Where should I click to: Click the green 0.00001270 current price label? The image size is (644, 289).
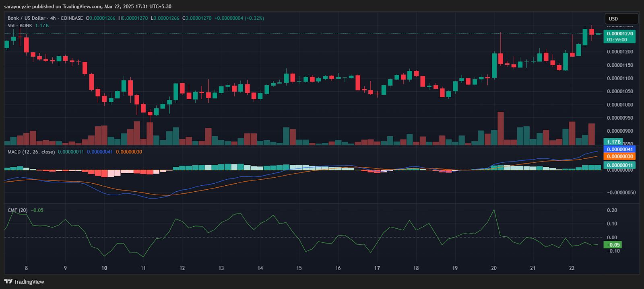(620, 34)
